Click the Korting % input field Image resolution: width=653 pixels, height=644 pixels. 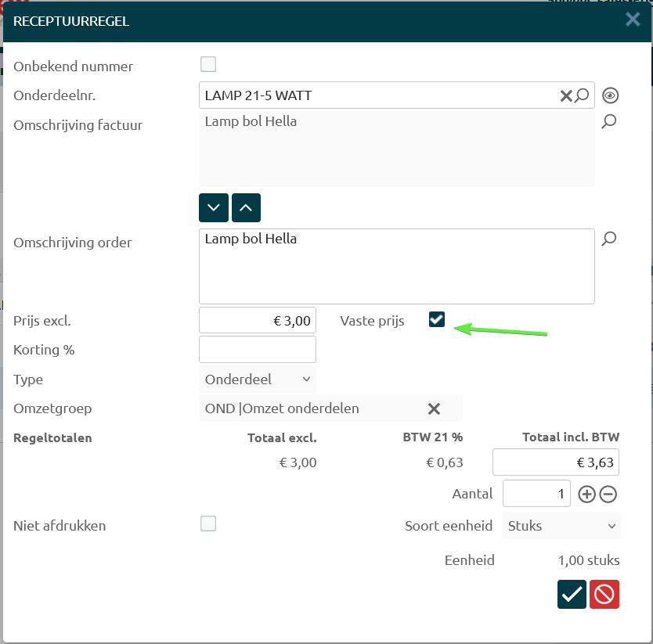coord(258,350)
